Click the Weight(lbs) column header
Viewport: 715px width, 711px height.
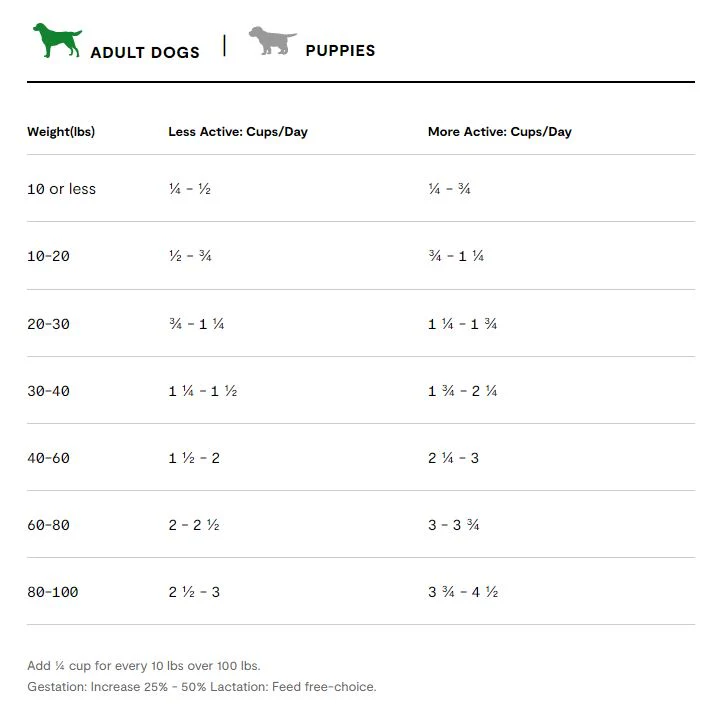point(61,132)
